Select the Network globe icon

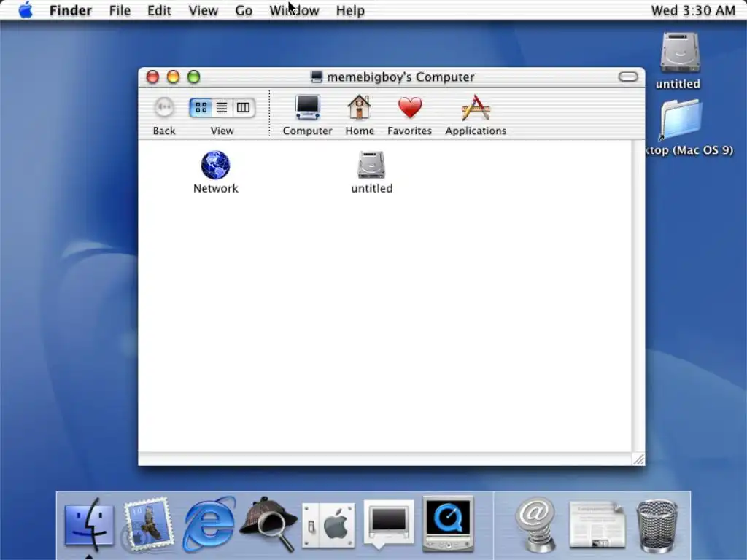[215, 166]
